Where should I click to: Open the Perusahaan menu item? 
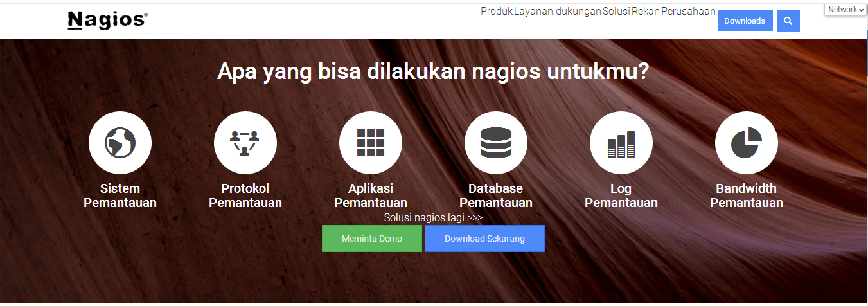point(688,12)
